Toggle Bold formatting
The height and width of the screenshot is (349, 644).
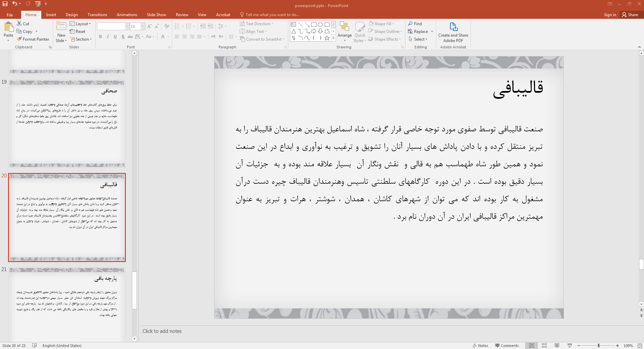100,37
